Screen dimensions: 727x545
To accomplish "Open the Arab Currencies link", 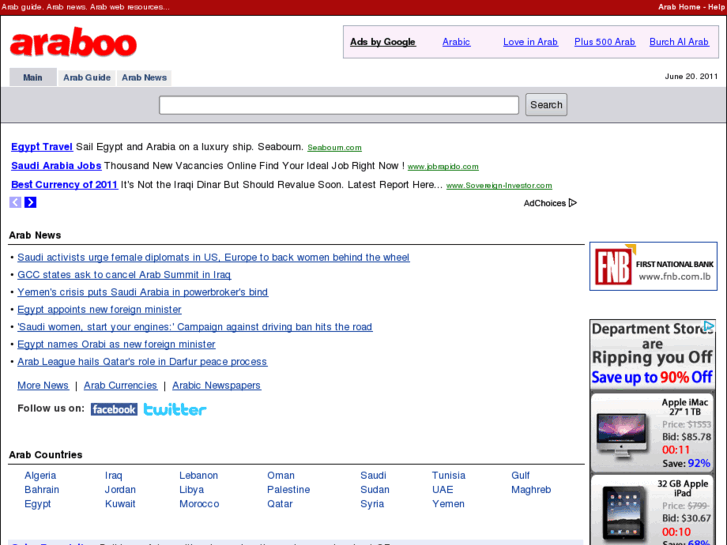I will click(x=120, y=385).
